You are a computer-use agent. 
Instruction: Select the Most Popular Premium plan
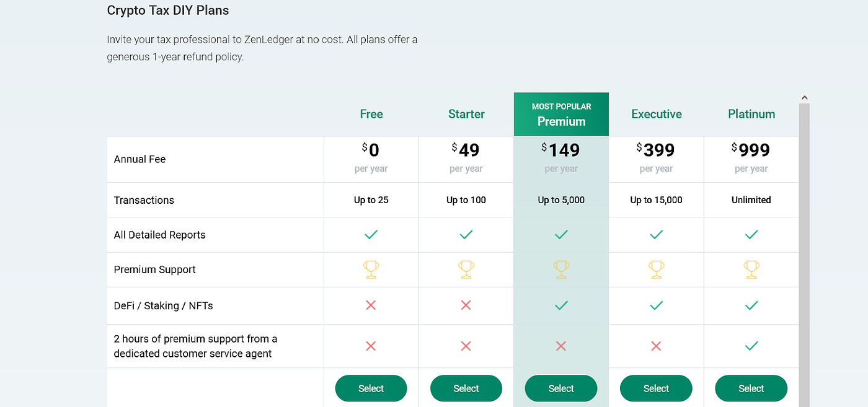click(x=561, y=388)
